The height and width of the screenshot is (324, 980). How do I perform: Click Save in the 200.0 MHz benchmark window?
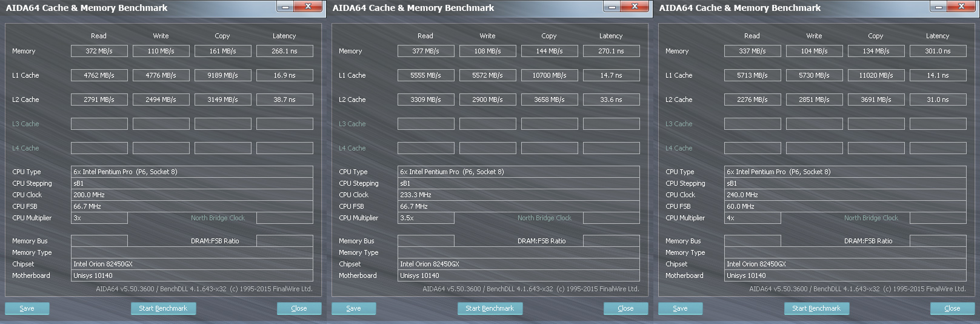27,308
